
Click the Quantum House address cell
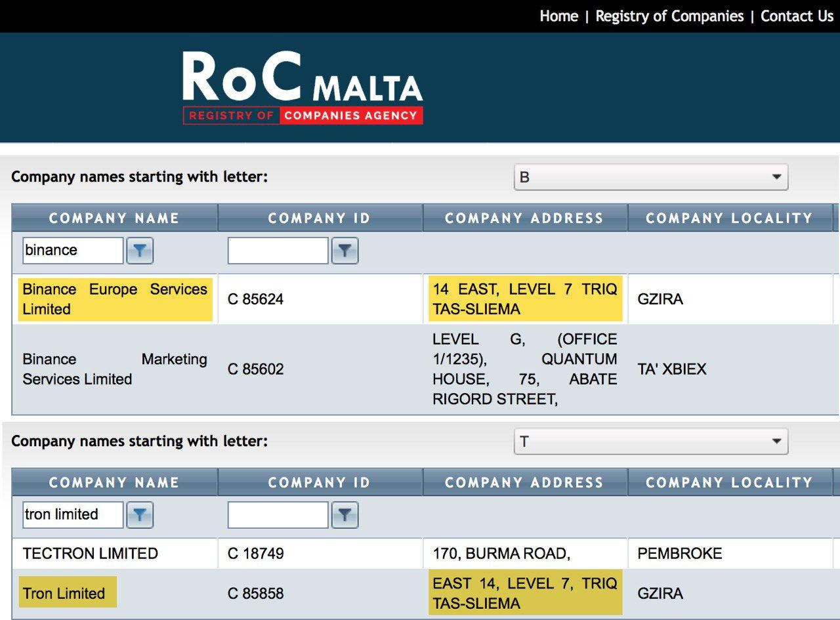(525, 369)
